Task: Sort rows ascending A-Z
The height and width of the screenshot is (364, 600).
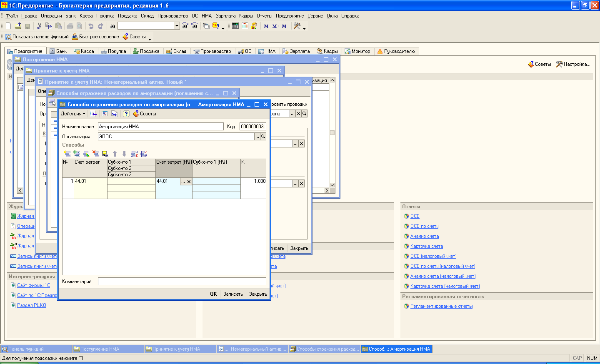Action: (x=134, y=154)
